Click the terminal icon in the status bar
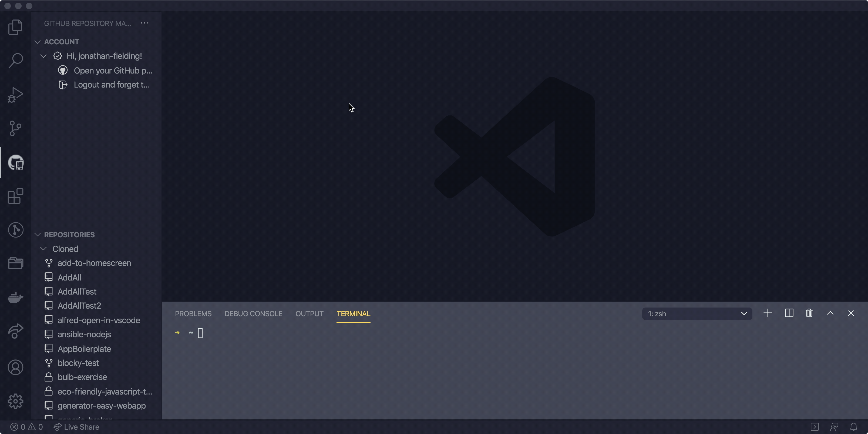Screen dimensions: 868x434 pos(815,427)
